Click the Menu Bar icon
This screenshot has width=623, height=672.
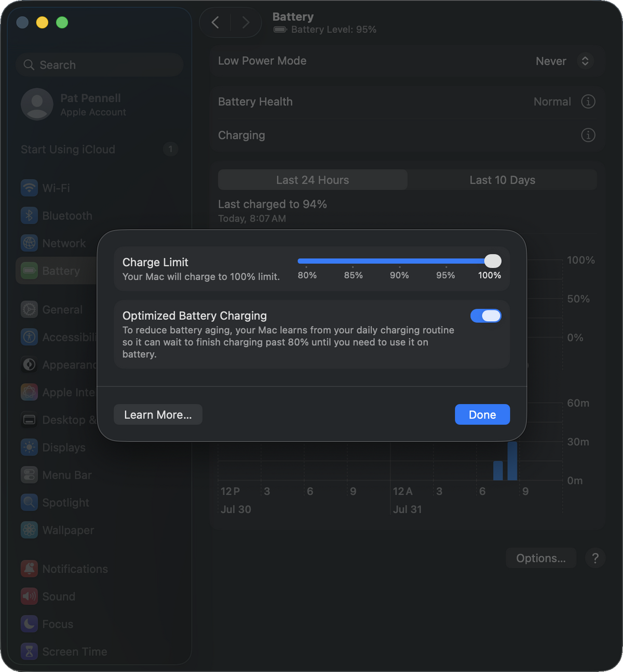[29, 474]
